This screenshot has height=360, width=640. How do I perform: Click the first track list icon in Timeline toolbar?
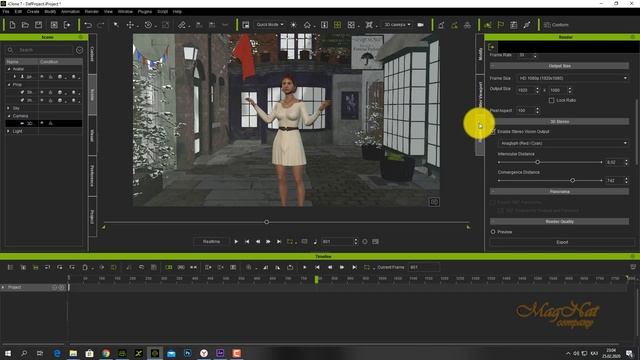tap(11, 267)
